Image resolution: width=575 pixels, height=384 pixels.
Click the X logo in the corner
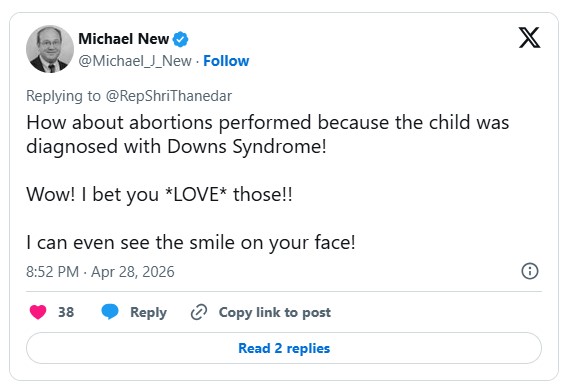coord(529,37)
